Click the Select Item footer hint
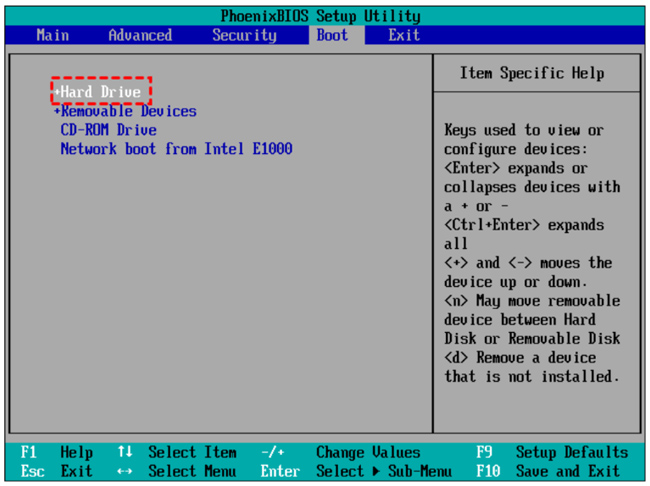 tap(177, 452)
